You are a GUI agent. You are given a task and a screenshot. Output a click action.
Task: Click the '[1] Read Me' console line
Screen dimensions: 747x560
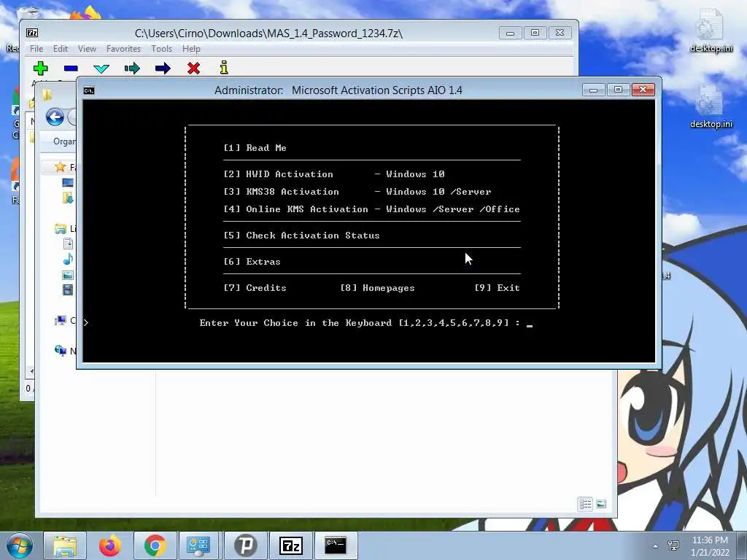[x=255, y=147]
